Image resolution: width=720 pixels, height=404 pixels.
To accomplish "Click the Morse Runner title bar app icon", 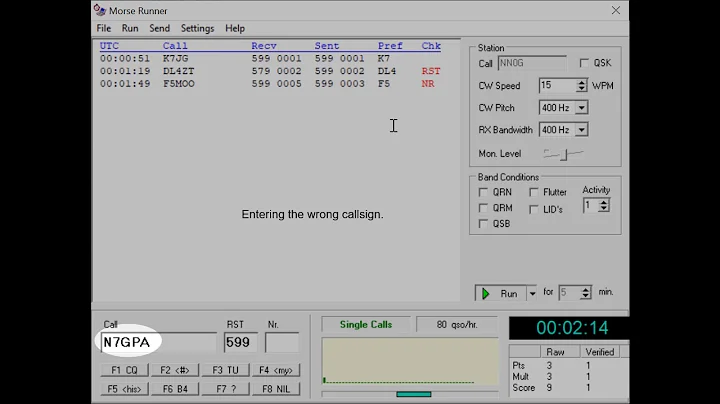I will [100, 10].
